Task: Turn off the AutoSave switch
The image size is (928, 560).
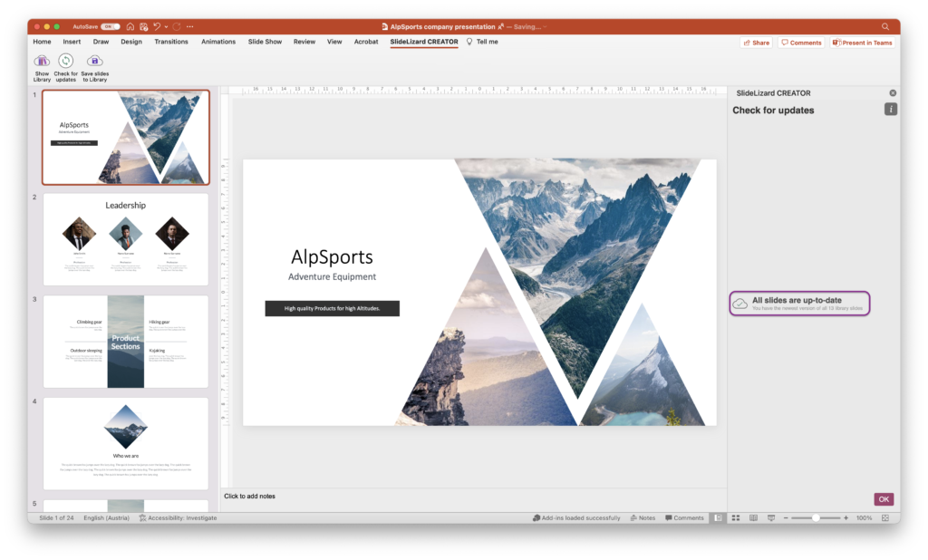Action: 110,26
